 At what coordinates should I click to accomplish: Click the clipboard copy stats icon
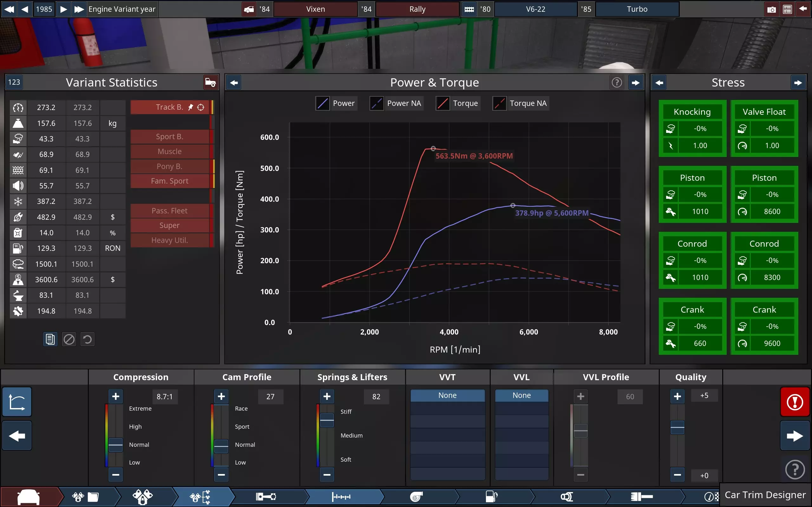[x=50, y=339]
